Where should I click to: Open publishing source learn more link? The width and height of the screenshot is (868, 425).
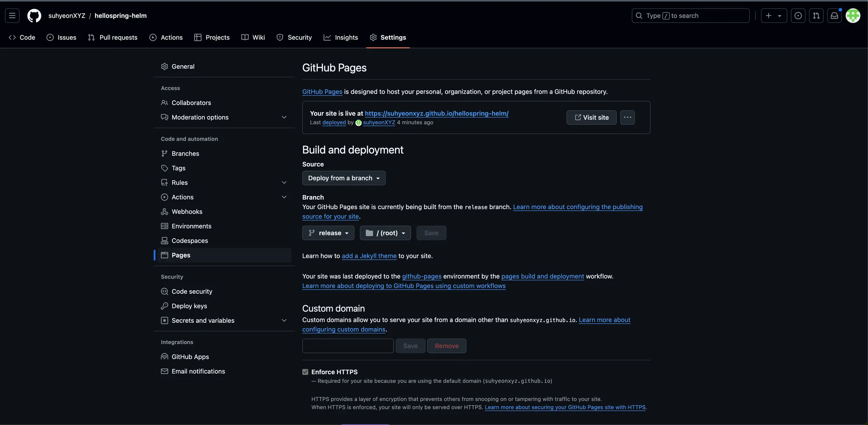click(x=578, y=207)
